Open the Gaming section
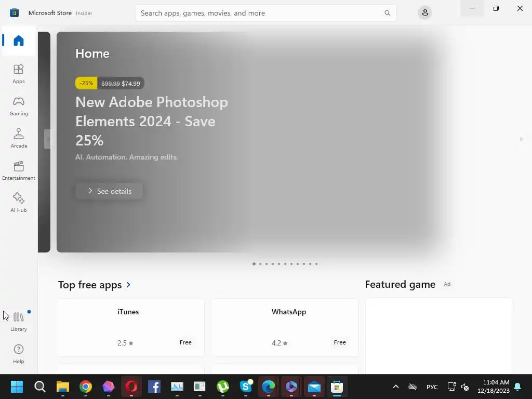 point(19,106)
